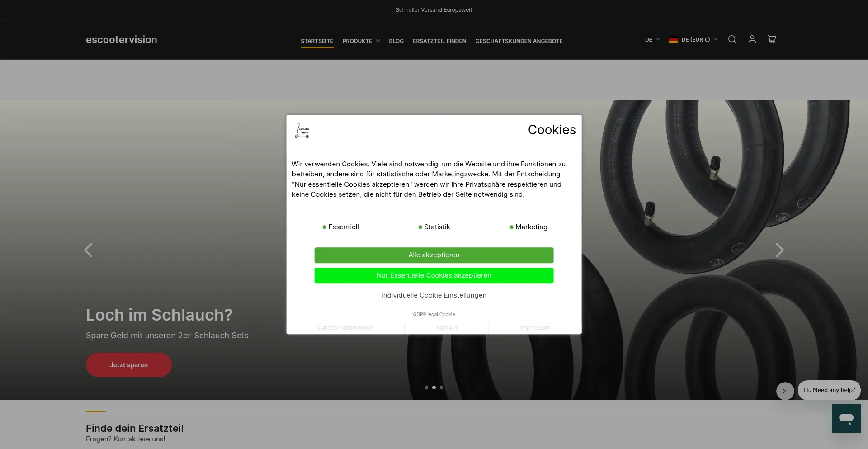868x449 pixels.
Task: Click 'Fragen? Kontaktiere uns!' text
Action: click(126, 439)
